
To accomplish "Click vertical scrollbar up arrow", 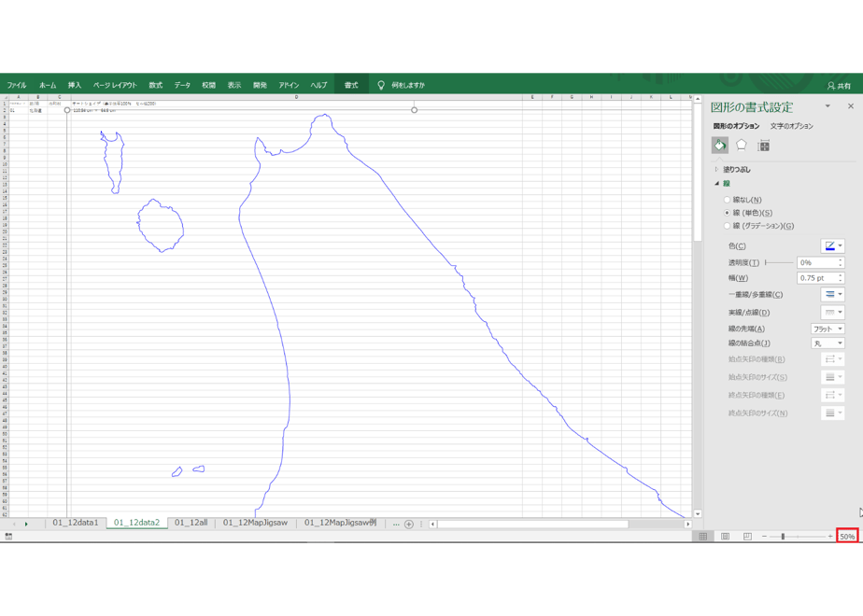I will click(x=698, y=100).
